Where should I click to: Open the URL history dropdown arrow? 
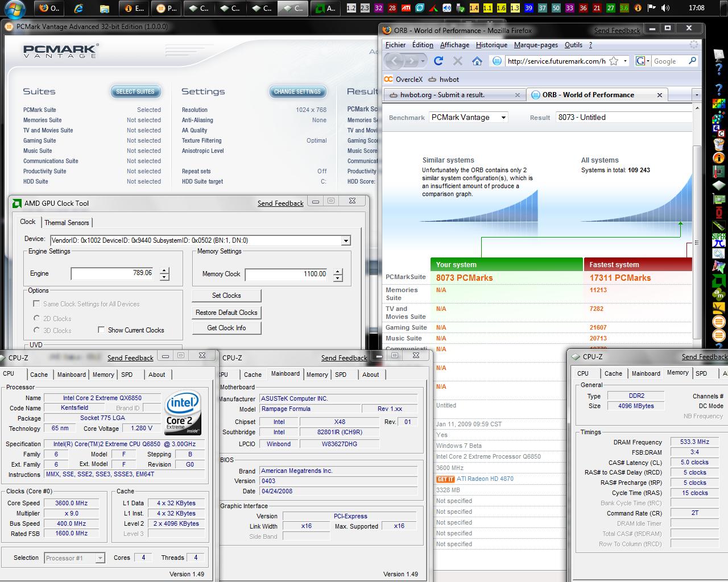[x=625, y=61]
